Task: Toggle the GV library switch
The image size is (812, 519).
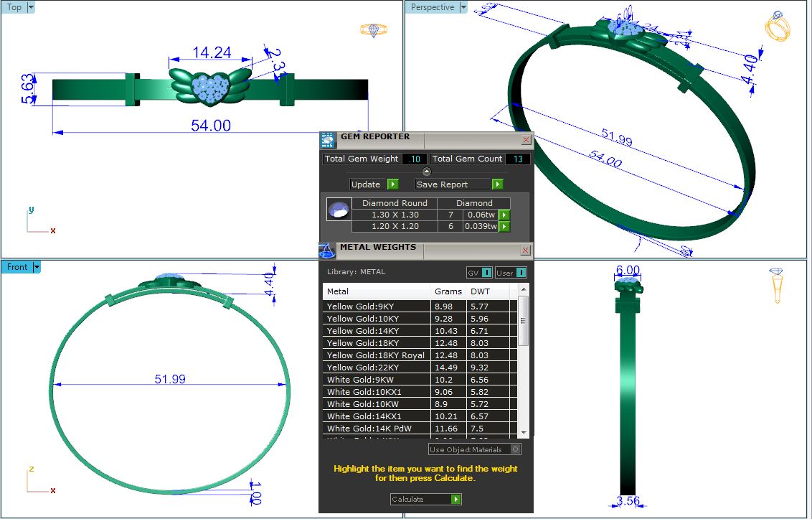Action: click(486, 273)
